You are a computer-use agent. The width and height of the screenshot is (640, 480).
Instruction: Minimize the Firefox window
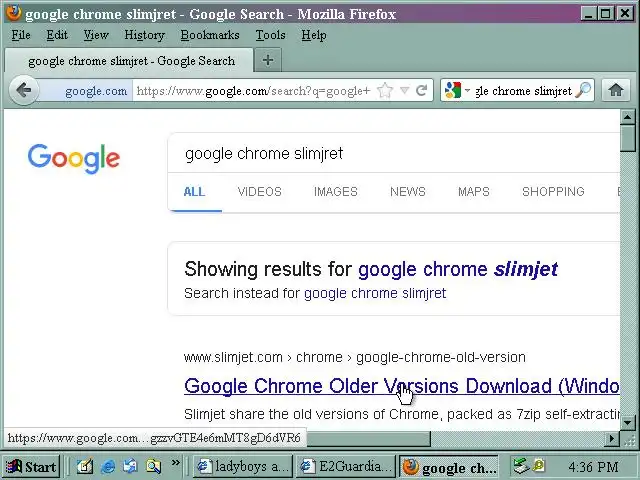point(589,13)
